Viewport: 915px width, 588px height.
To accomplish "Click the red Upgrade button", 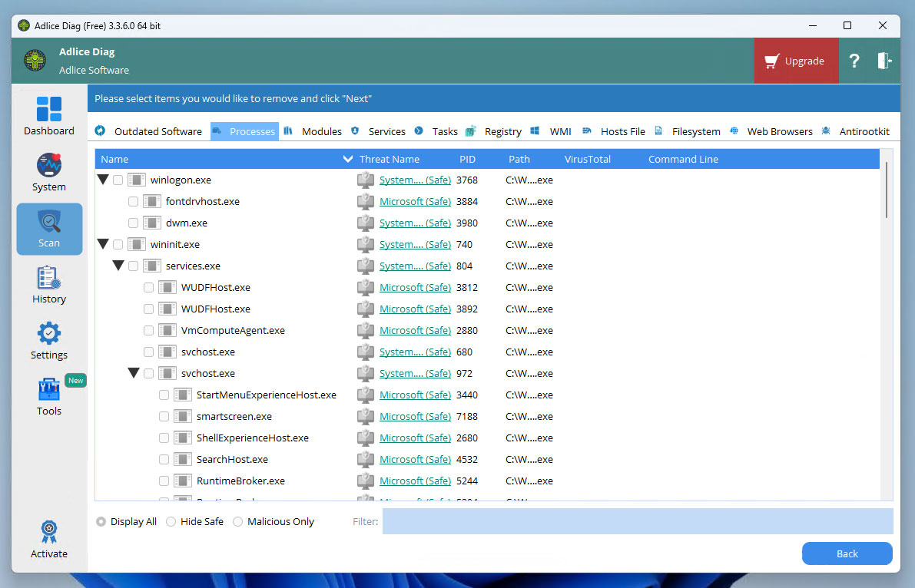I will [x=795, y=61].
